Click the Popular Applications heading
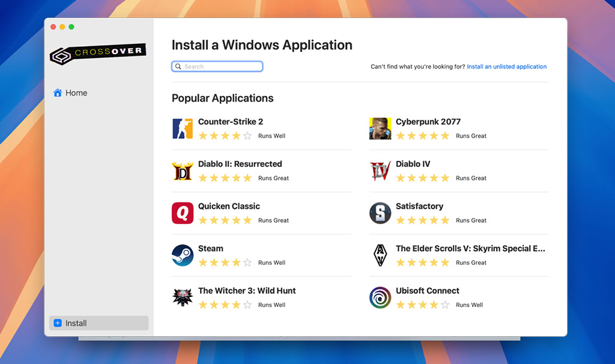The width and height of the screenshot is (615, 364). pyautogui.click(x=223, y=98)
